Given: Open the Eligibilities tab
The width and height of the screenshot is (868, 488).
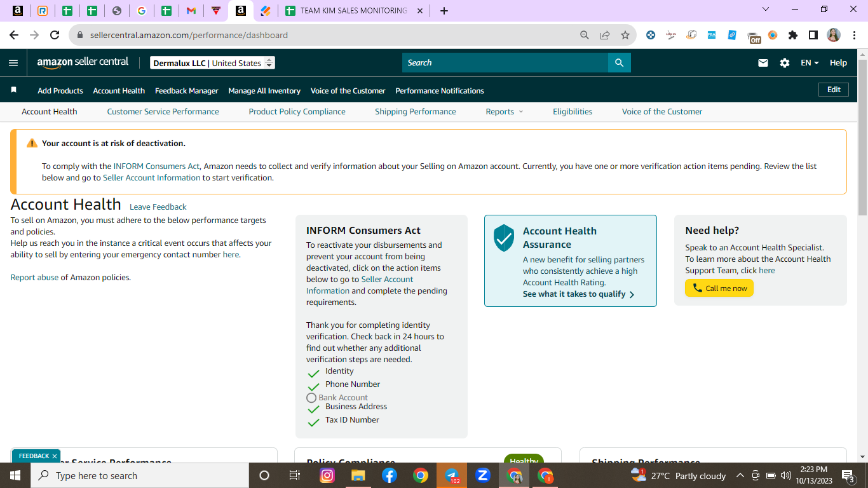Looking at the screenshot, I should [573, 112].
